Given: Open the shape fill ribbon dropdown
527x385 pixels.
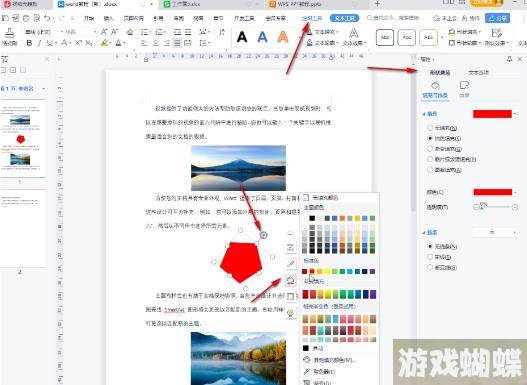Looking at the screenshot, I should [465, 32].
